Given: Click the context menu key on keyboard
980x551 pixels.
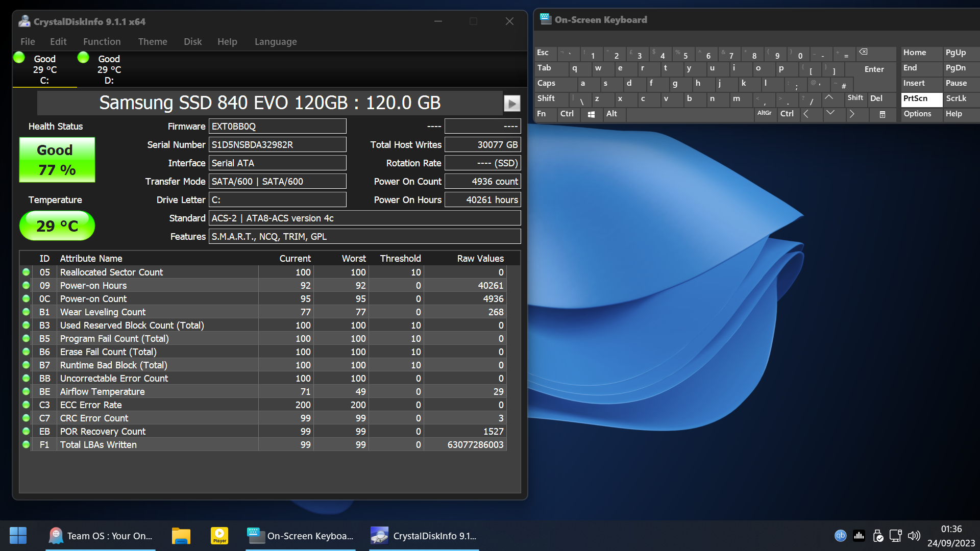Looking at the screenshot, I should click(883, 114).
